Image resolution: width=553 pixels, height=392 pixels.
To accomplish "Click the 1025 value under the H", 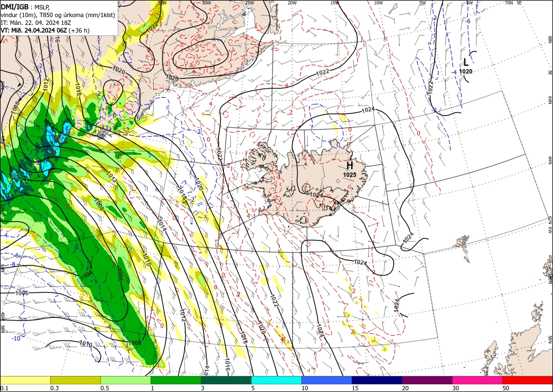I will pyautogui.click(x=349, y=175).
